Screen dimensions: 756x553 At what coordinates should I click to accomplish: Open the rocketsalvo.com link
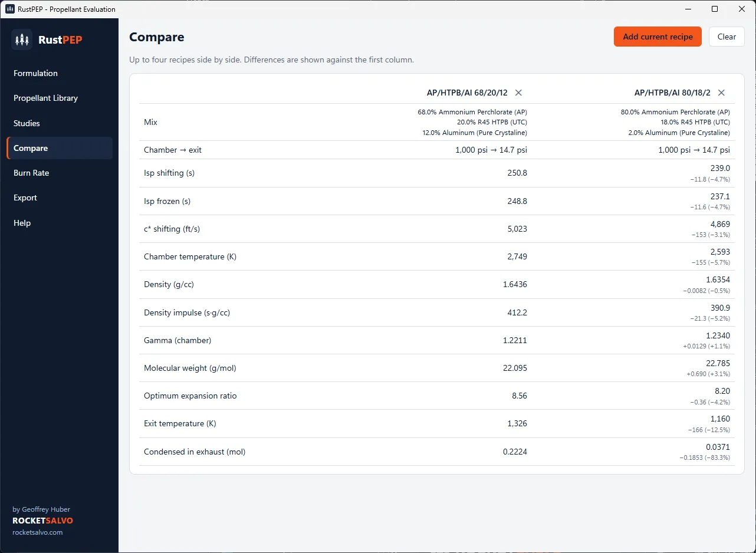pyautogui.click(x=37, y=532)
